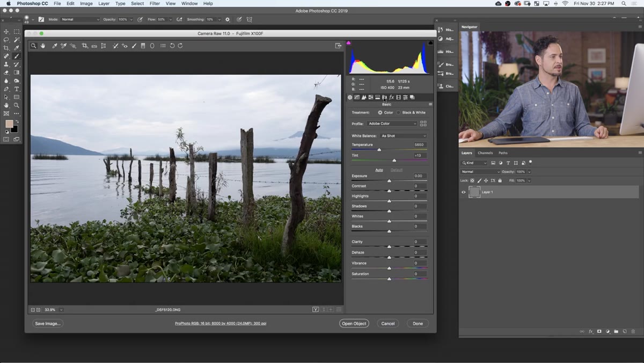Click the Open Object button
Screen dimensions: 644x363
(x=354, y=323)
